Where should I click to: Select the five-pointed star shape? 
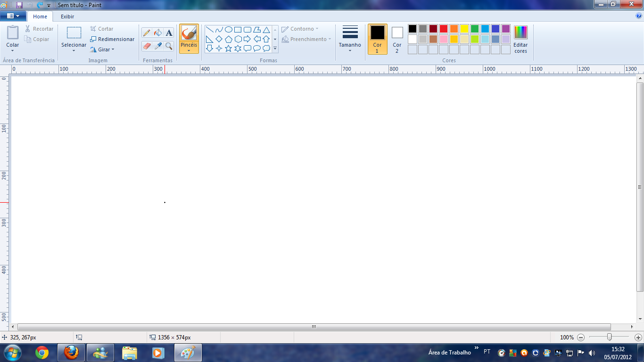tap(229, 48)
